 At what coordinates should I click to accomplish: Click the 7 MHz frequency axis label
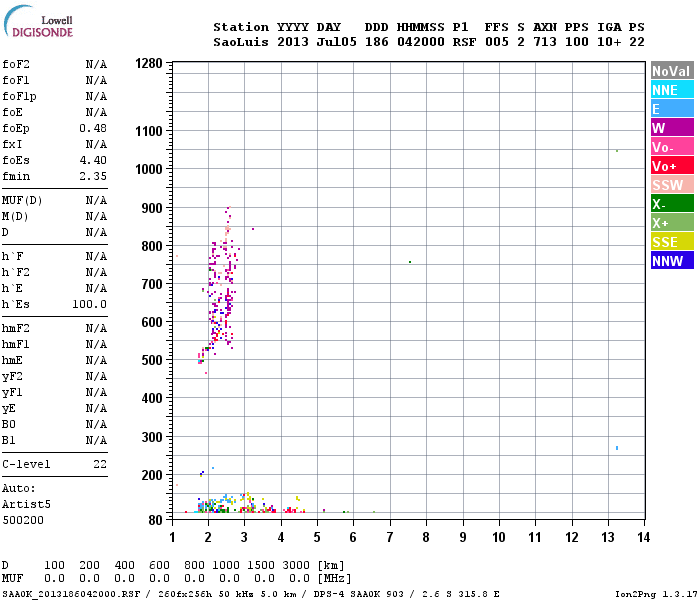390,537
